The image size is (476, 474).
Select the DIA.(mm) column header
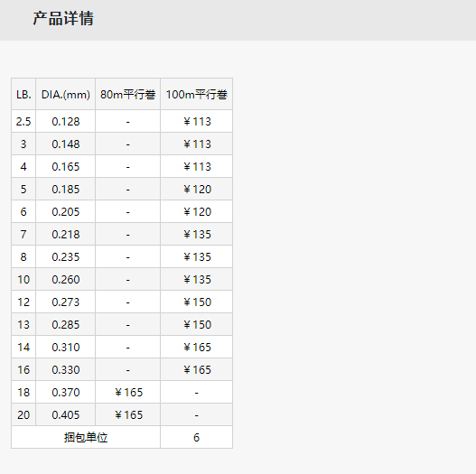click(66, 95)
